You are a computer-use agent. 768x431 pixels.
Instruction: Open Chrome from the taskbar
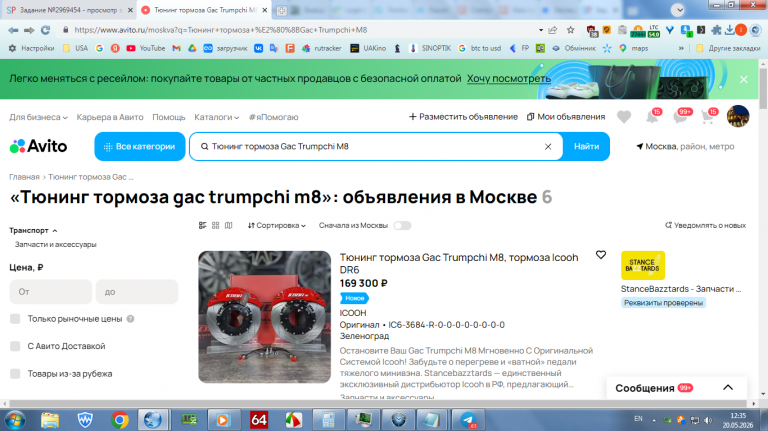[x=119, y=420]
